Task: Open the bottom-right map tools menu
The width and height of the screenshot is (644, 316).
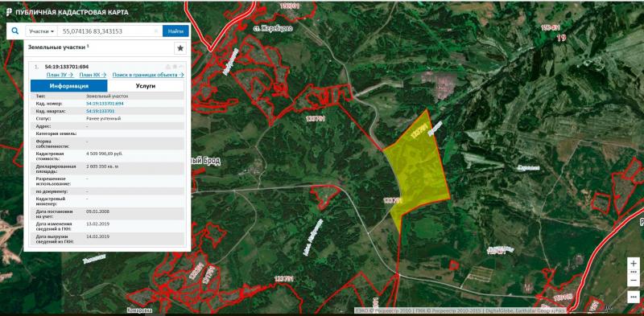Action: 634,297
